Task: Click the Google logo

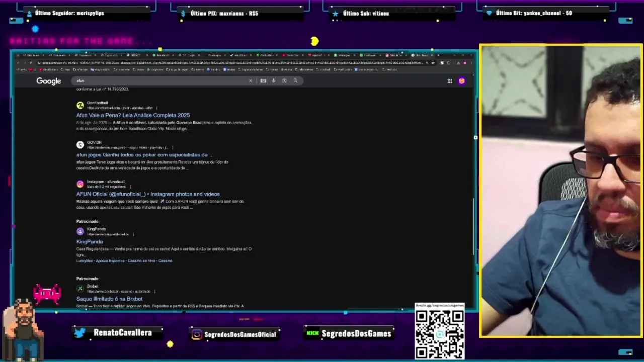Action: click(49, 81)
